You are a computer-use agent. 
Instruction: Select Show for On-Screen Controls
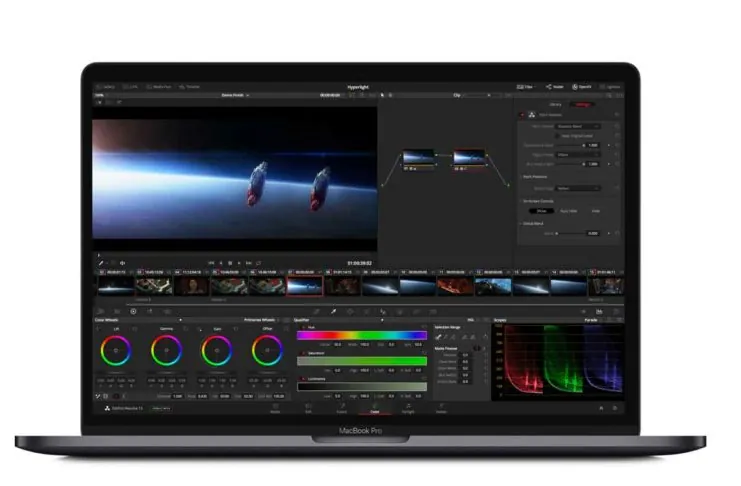(542, 211)
